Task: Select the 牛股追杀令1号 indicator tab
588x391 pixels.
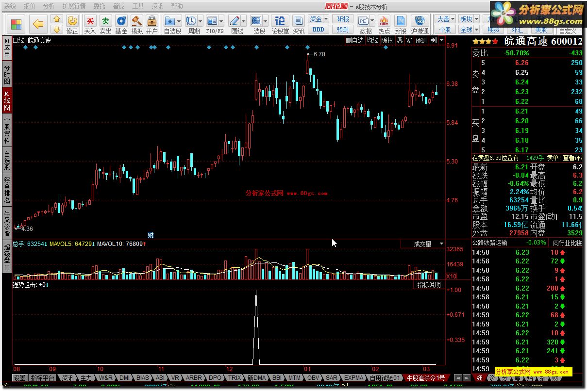Action: (x=426, y=378)
